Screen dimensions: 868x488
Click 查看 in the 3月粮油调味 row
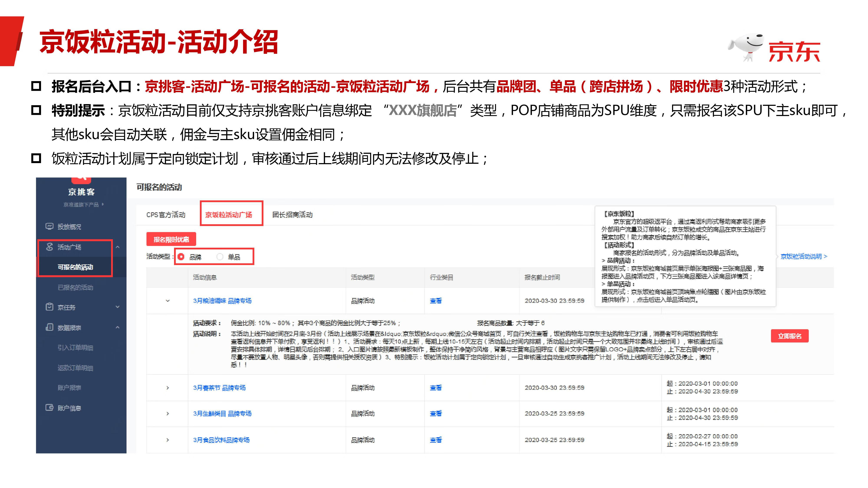(x=436, y=301)
